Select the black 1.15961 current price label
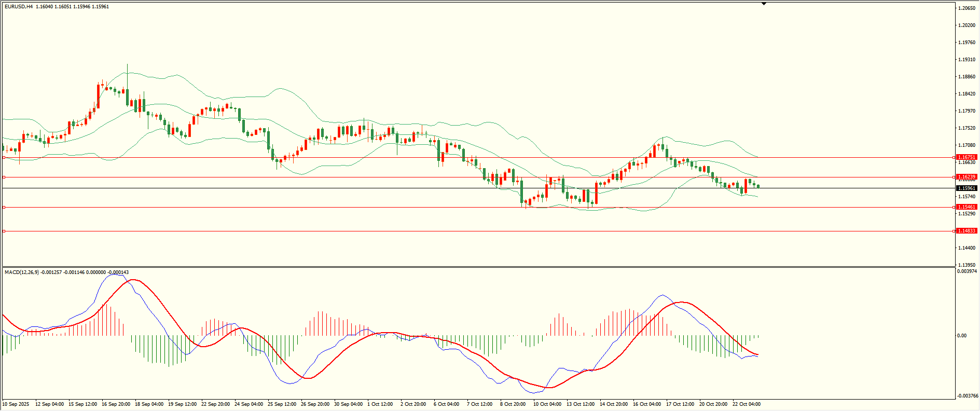This screenshot has width=980, height=411. tap(967, 188)
